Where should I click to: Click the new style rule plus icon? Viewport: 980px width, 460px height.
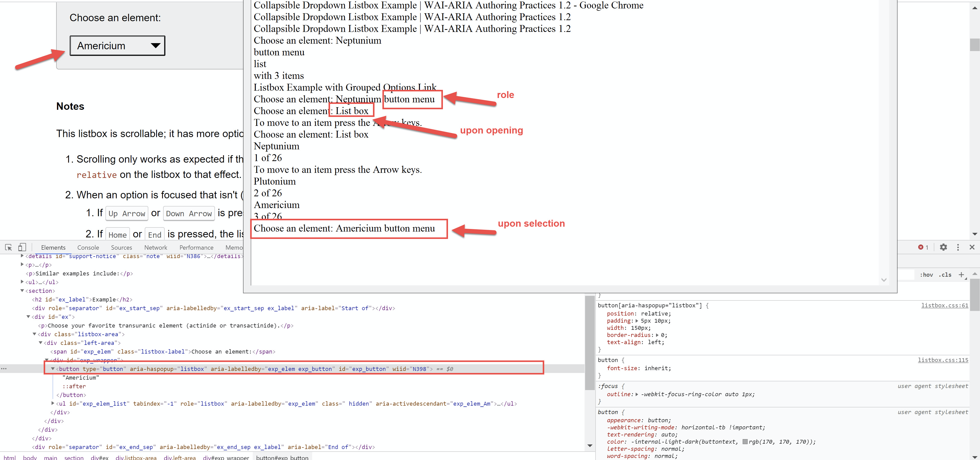click(x=961, y=275)
